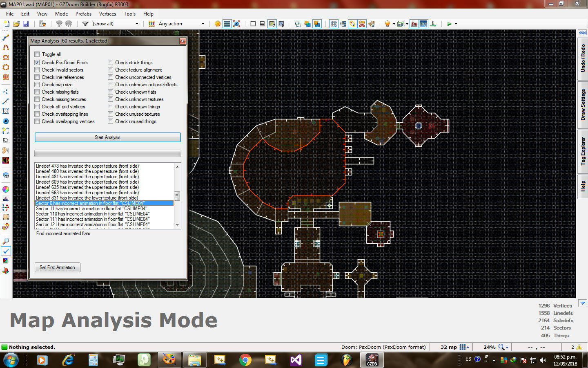Click the warning triangle icon in status bar
Viewport: 588px width, 368px height.
(579, 347)
